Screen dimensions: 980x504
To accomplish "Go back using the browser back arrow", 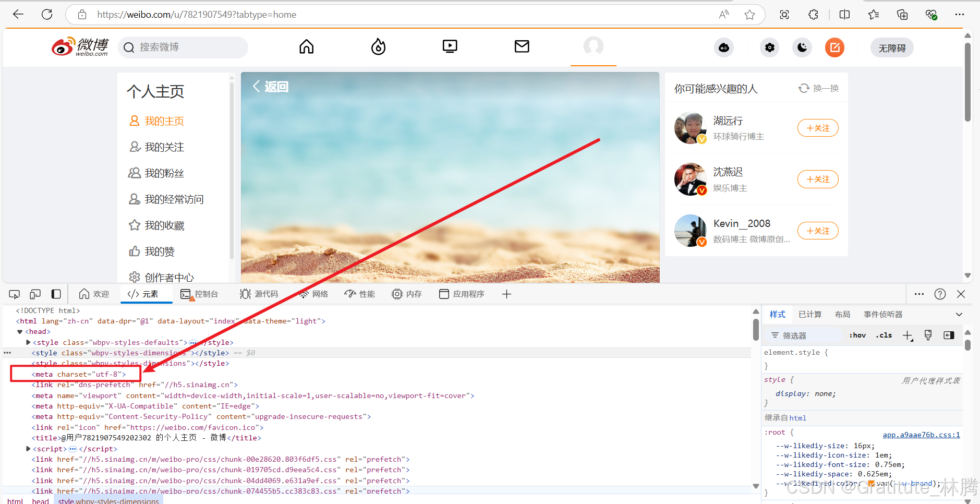I will (x=18, y=15).
